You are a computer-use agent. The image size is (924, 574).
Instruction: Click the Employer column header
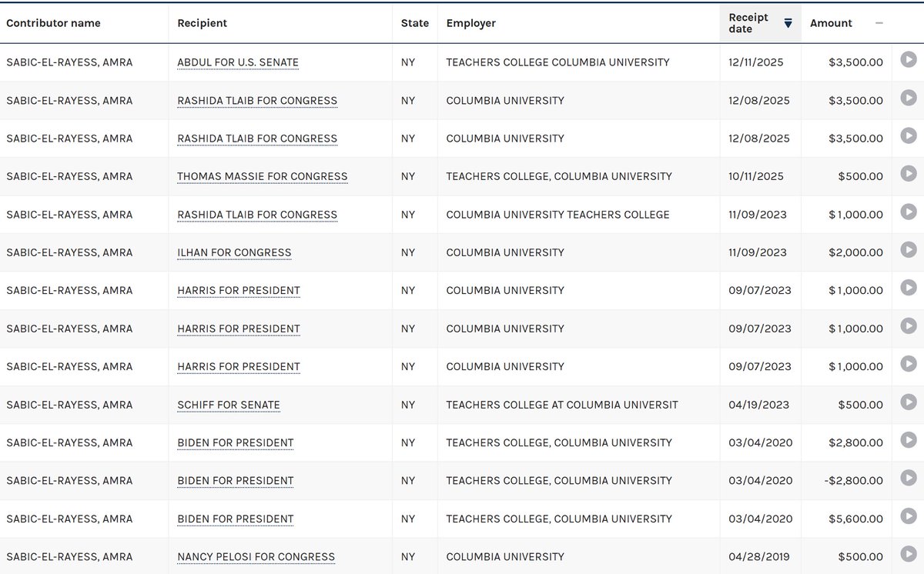coord(471,23)
